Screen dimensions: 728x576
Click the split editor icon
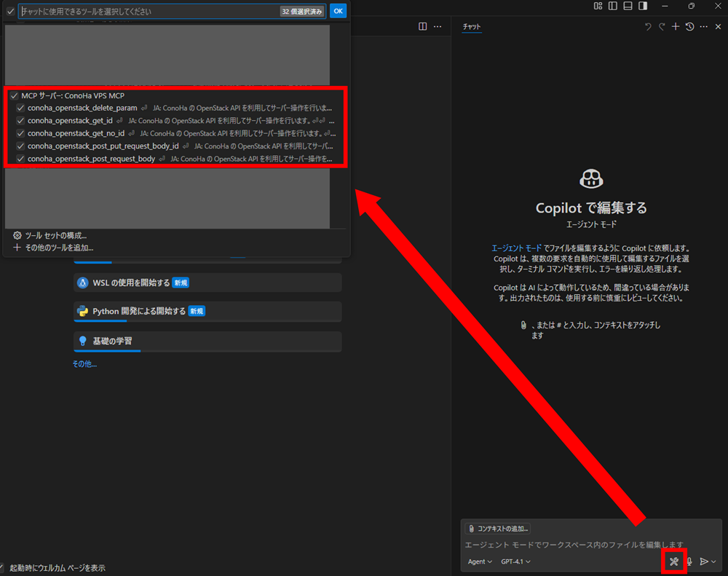[423, 27]
